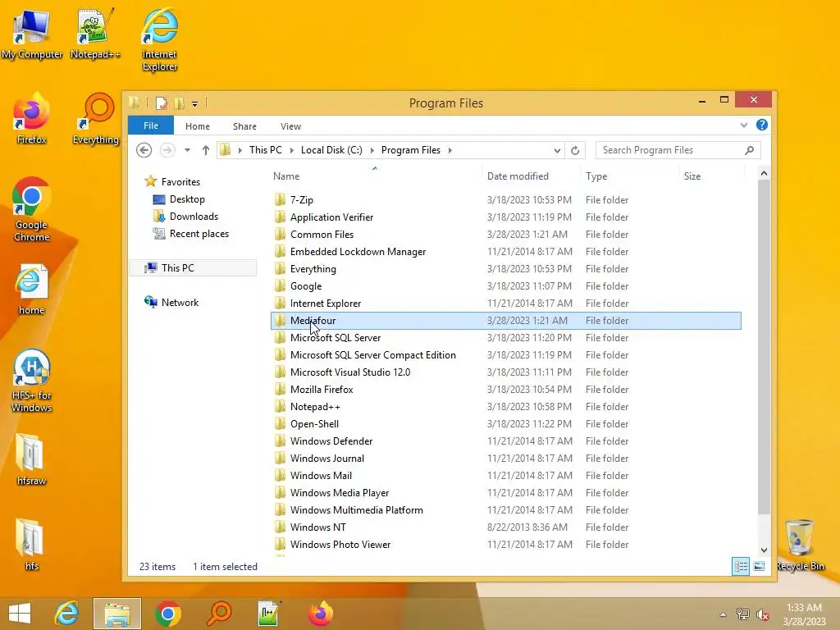The image size is (840, 630).
Task: Open the address bar history dropdown
Action: tap(557, 151)
